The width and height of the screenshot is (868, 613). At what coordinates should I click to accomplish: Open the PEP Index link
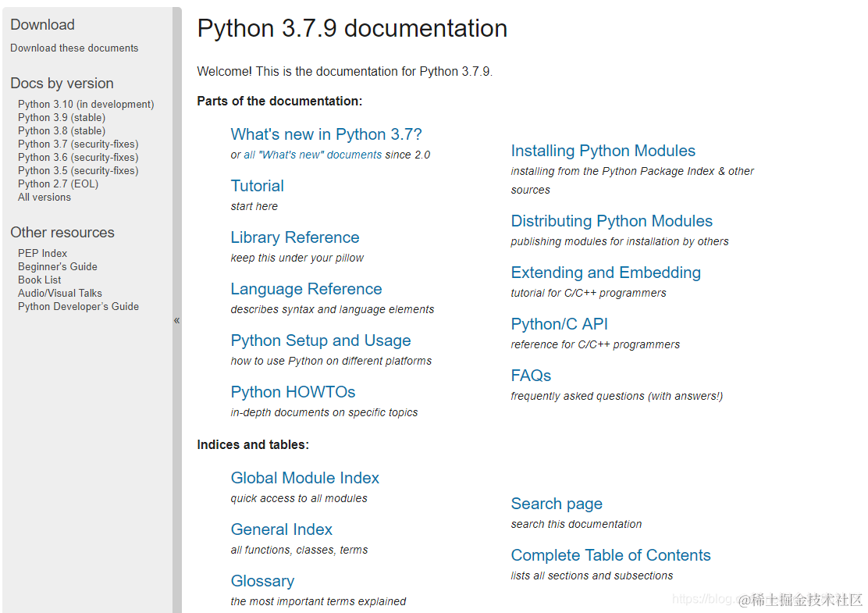pos(42,253)
